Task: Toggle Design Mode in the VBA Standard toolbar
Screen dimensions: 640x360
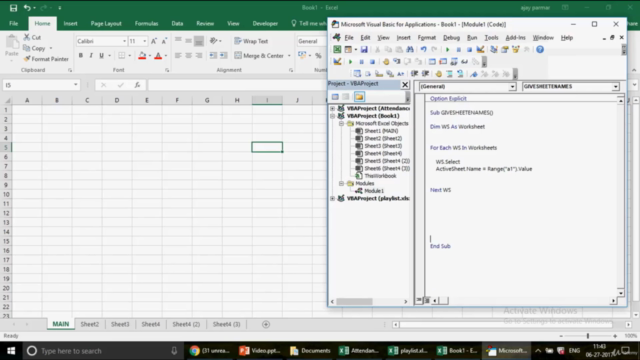Action: pyautogui.click(x=480, y=49)
